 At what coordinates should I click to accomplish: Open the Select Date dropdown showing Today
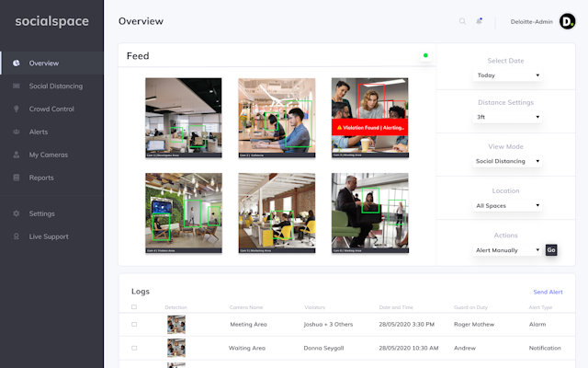click(507, 75)
